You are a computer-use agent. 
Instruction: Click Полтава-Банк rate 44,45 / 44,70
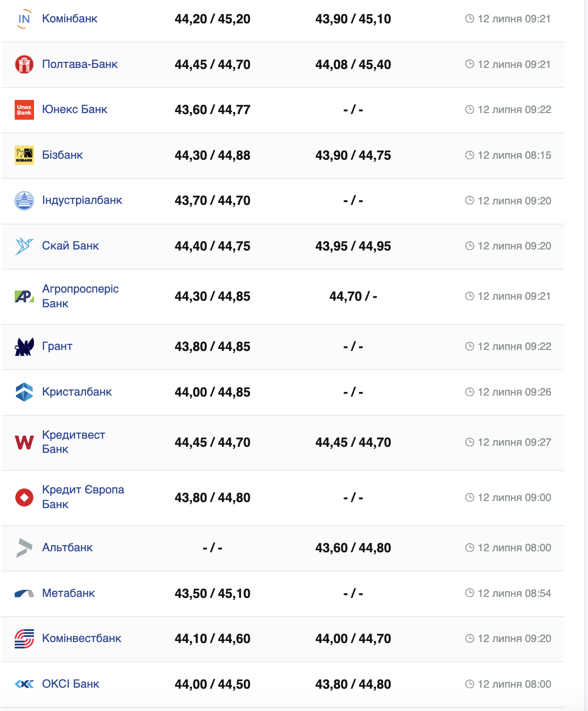(212, 64)
